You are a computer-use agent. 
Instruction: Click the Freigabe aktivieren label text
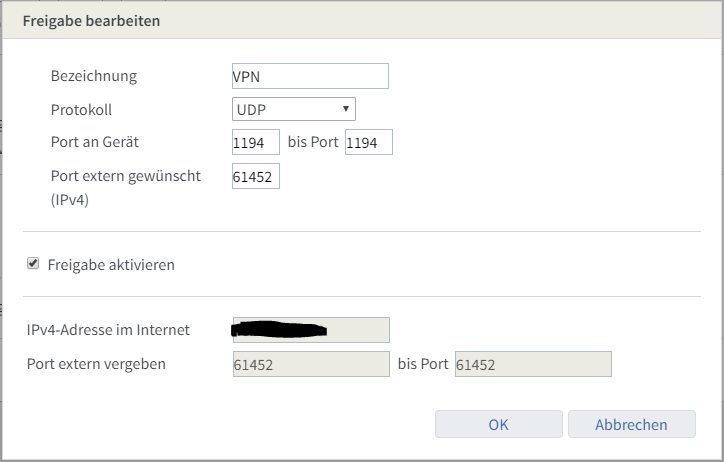click(x=111, y=265)
